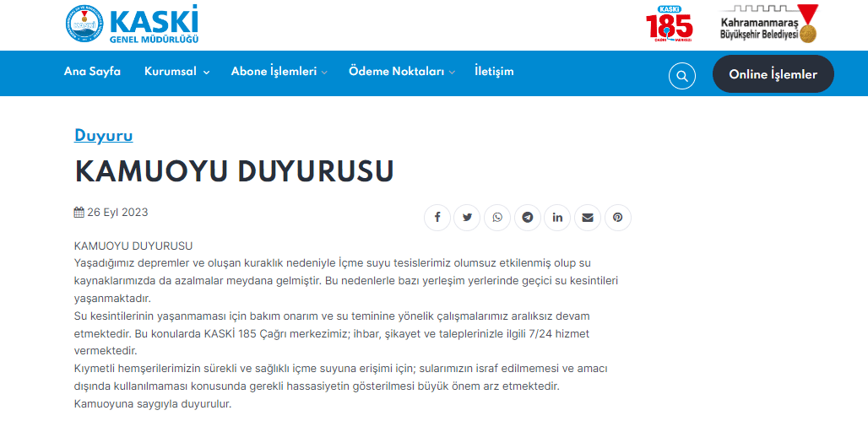Follow the Duyuru breadcrumb link
The image size is (868, 432).
[103, 135]
